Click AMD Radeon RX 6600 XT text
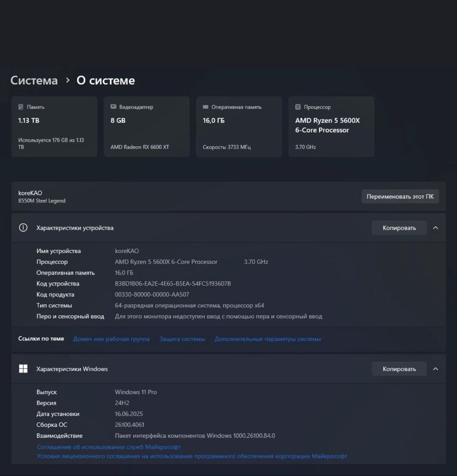 click(x=139, y=147)
